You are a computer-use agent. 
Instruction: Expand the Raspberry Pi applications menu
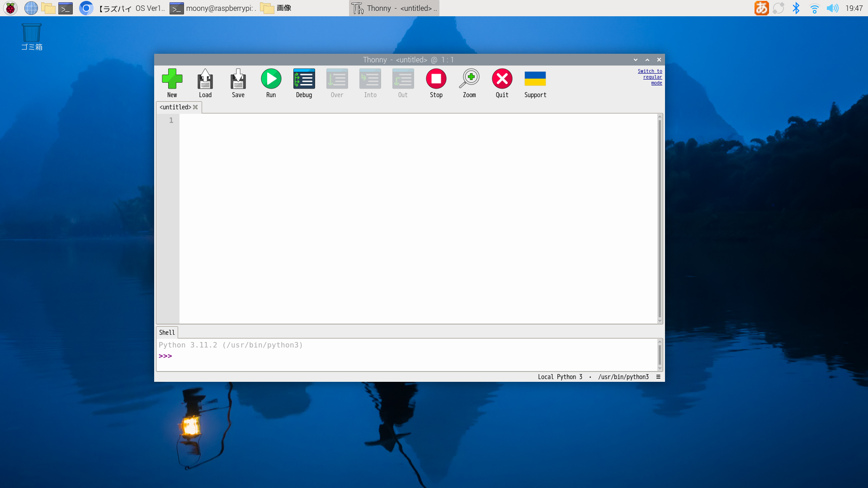point(10,8)
